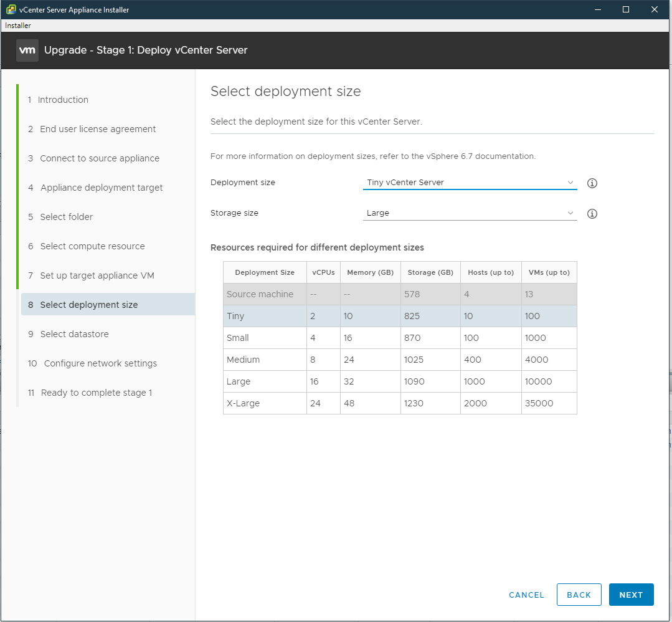This screenshot has width=672, height=622.
Task: Click the info icon beside Deployment size
Action: (592, 183)
